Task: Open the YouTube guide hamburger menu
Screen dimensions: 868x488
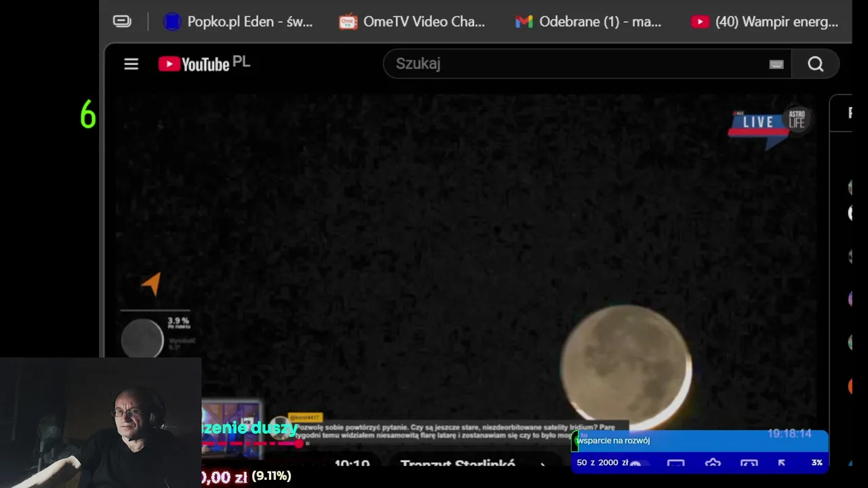Action: (131, 64)
